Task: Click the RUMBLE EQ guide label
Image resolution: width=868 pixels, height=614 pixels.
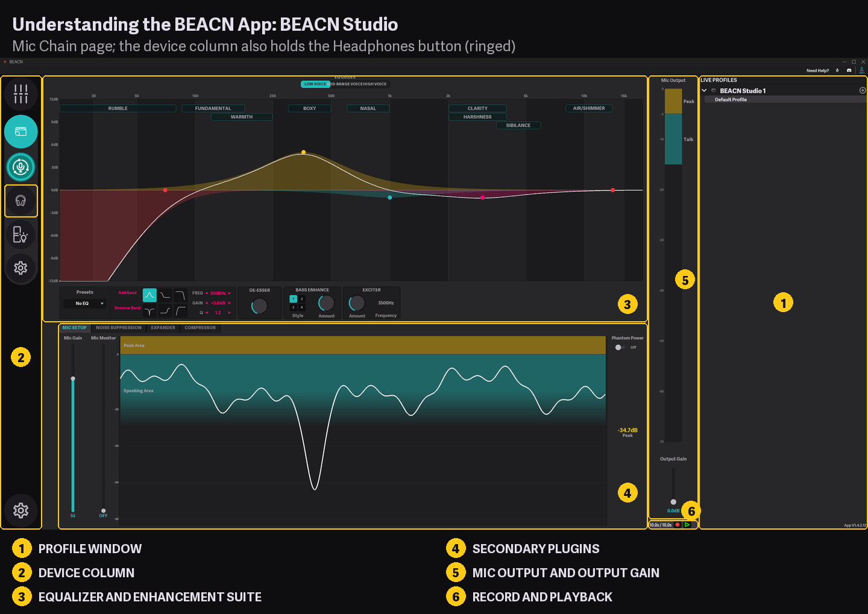Action: pyautogui.click(x=118, y=108)
